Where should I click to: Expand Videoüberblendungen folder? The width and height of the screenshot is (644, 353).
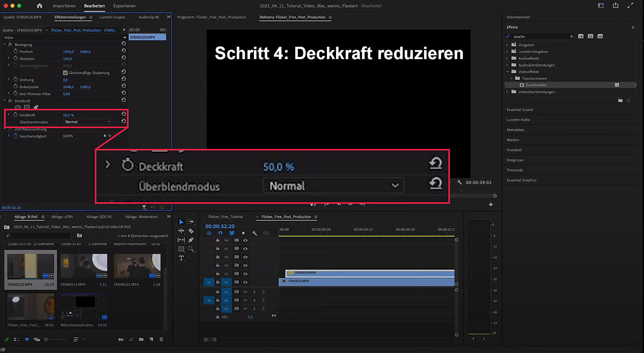pyautogui.click(x=508, y=92)
